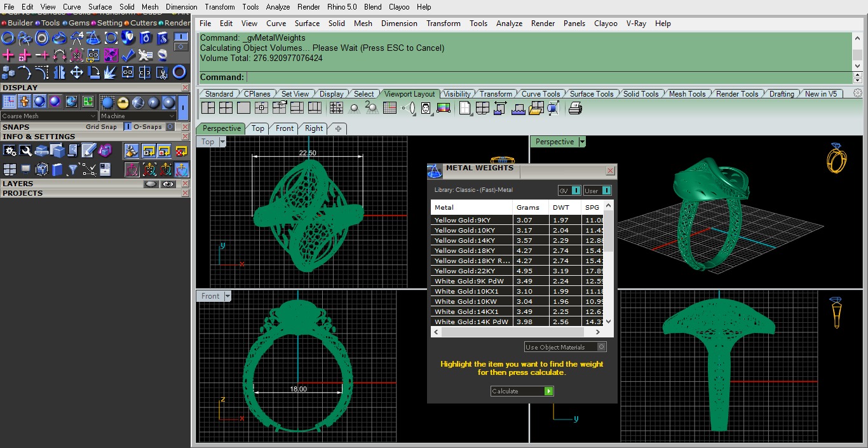Click the printer icon in Viewport Layout toolbar
This screenshot has height=448, width=868.
pyautogui.click(x=575, y=108)
